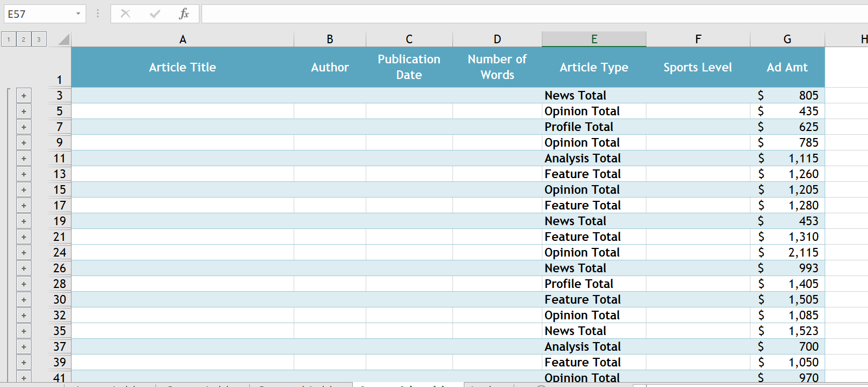868x387 pixels.
Task: Expand the group at row 37
Action: [24, 347]
